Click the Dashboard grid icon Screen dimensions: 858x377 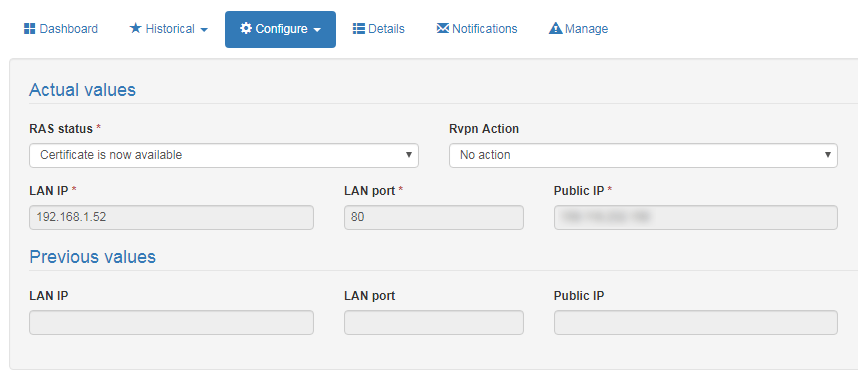point(30,28)
